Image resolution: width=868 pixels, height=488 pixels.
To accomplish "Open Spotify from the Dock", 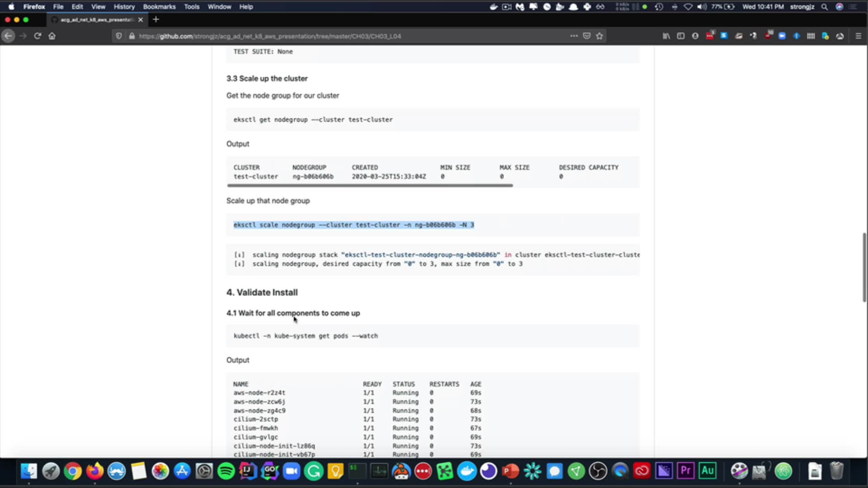I will [226, 471].
